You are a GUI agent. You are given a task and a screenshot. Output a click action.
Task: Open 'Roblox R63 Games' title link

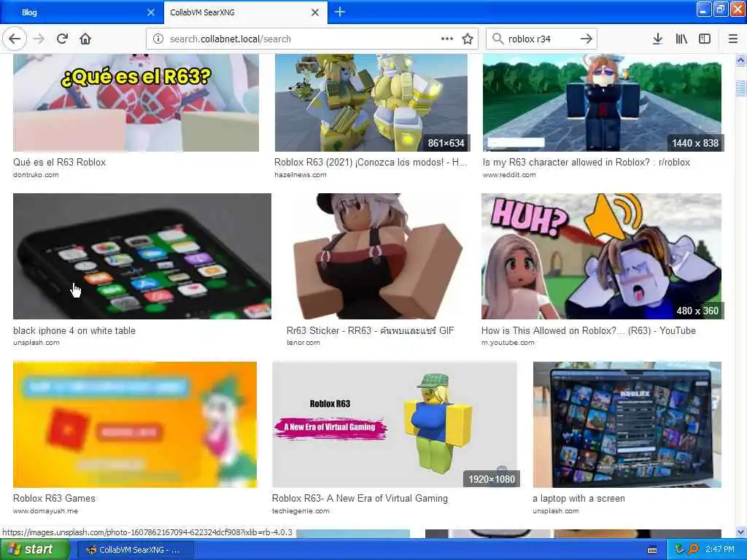point(54,498)
